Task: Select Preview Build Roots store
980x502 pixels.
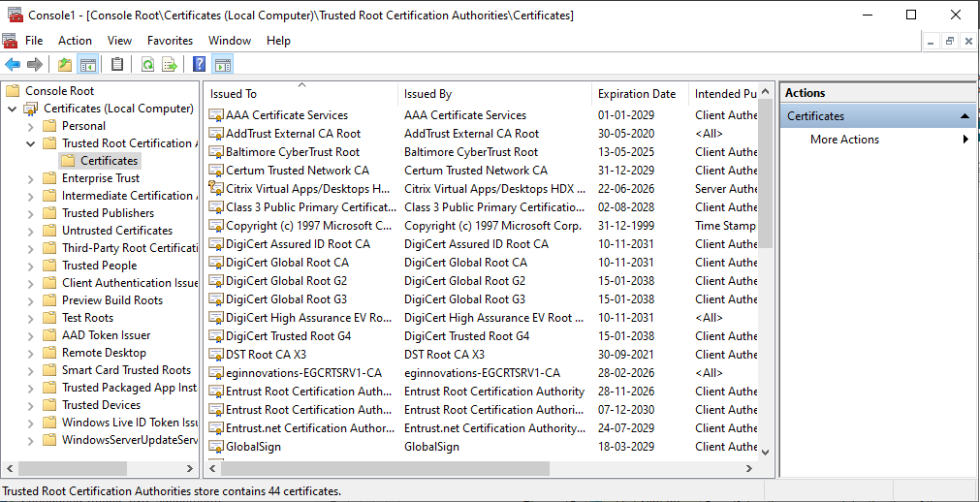Action: (x=111, y=300)
